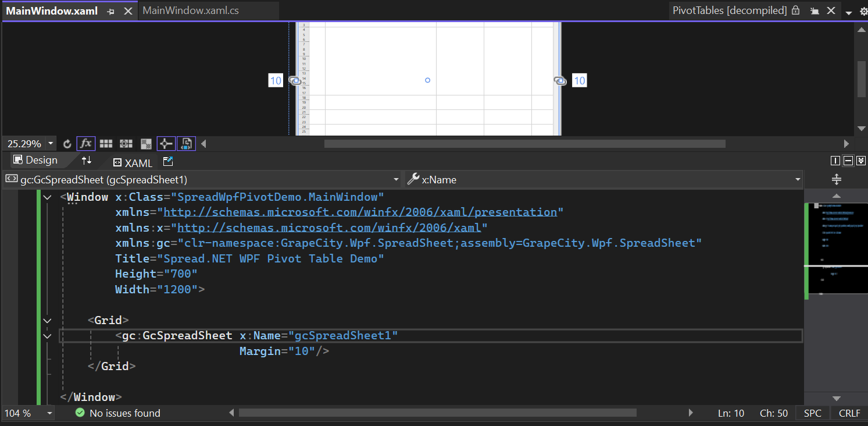Viewport: 868px width, 426px height.
Task: Open the zoom percentage dropdown
Action: pos(51,144)
